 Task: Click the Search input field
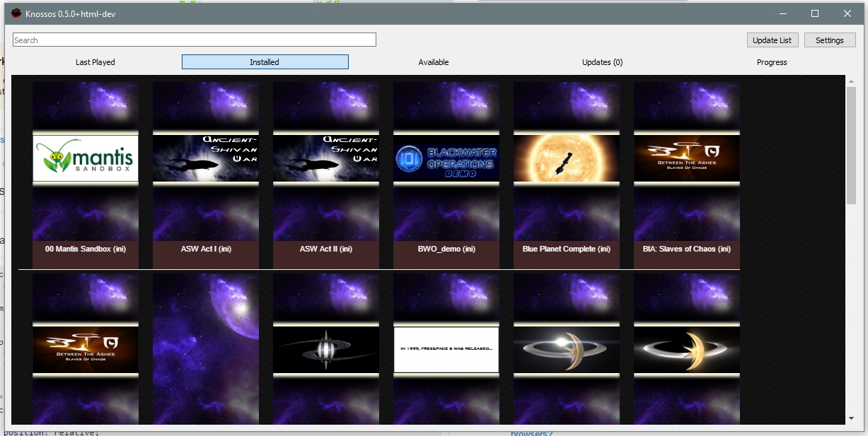point(195,40)
